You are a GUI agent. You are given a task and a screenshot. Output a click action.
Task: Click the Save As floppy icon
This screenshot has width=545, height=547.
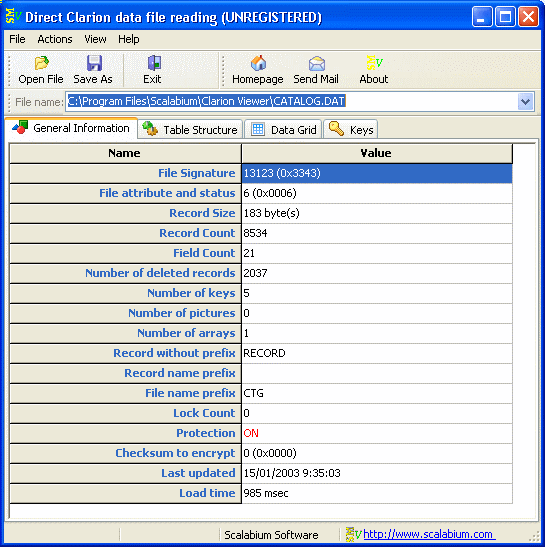(94, 63)
